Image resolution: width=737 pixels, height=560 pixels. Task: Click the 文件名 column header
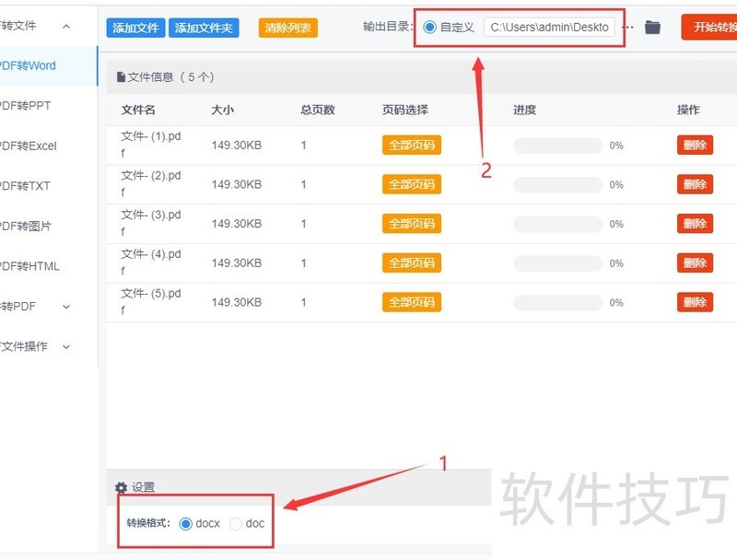pos(138,110)
